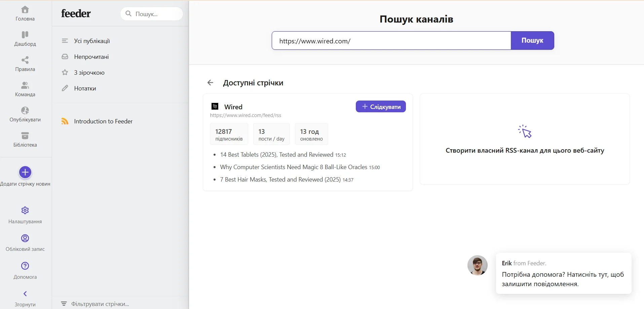
Task: Open the Потрібна допомога chat message
Action: pyautogui.click(x=564, y=273)
